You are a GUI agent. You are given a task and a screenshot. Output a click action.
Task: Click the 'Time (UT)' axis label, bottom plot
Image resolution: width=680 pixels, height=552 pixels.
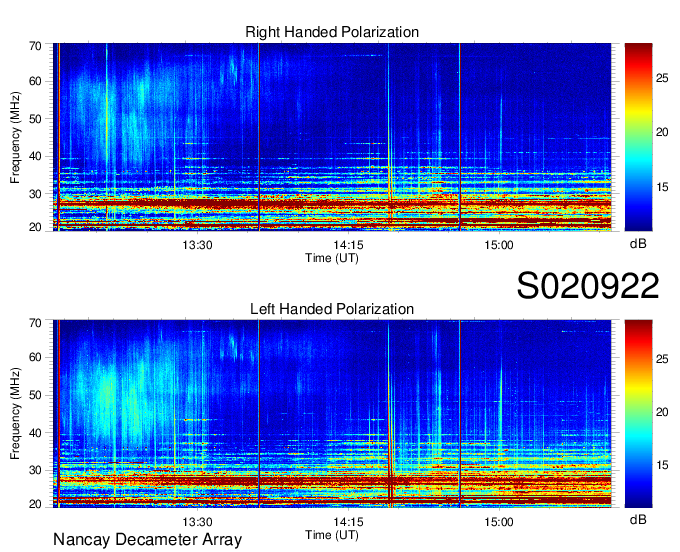[332, 535]
